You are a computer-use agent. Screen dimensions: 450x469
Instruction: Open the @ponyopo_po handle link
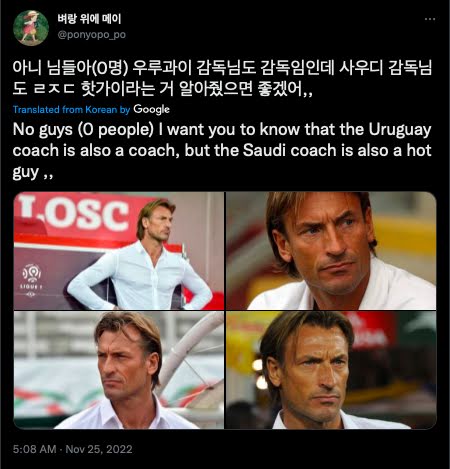[92, 35]
